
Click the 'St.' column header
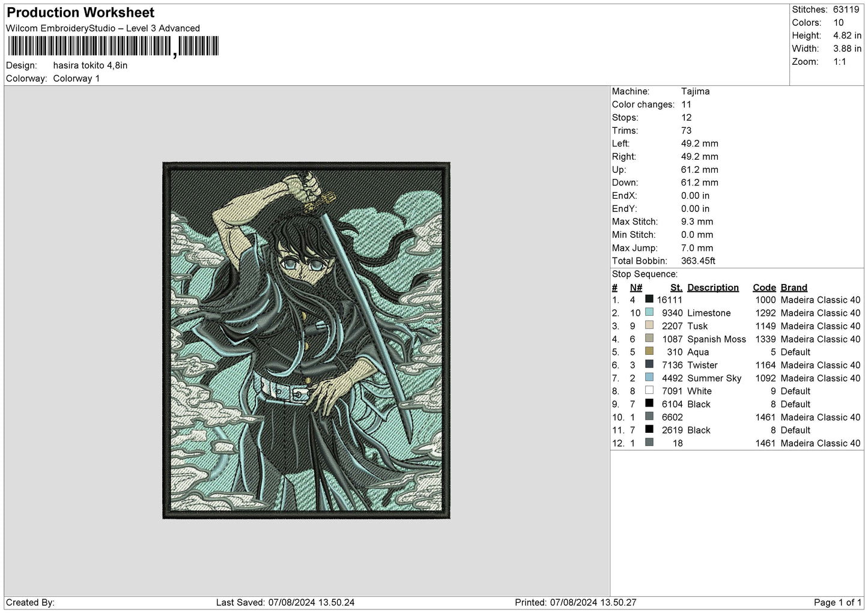click(676, 288)
